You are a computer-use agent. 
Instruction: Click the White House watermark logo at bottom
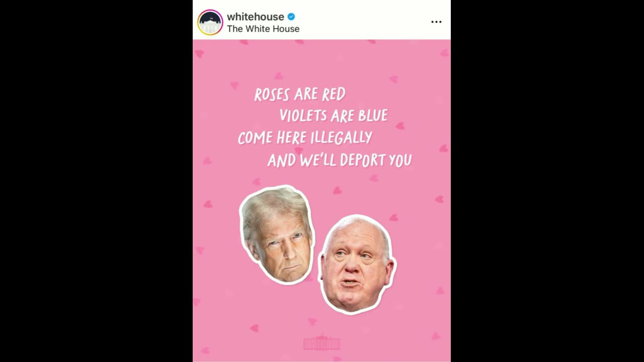point(321,342)
